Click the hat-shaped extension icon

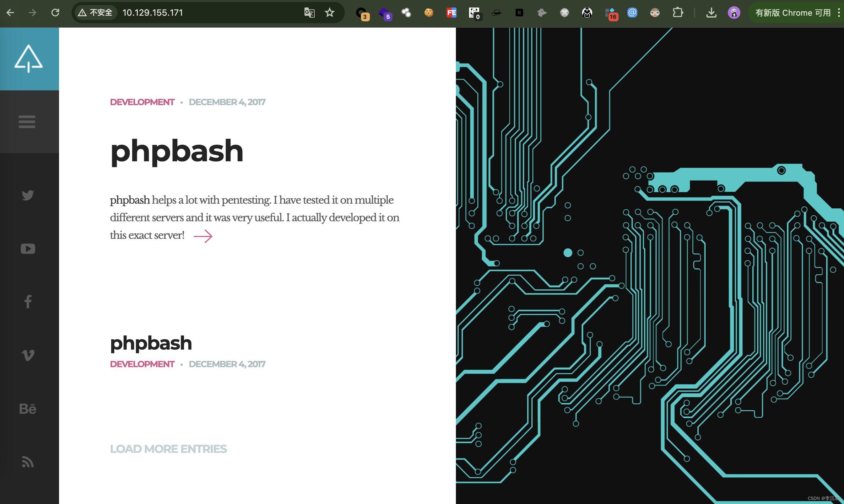coord(496,13)
